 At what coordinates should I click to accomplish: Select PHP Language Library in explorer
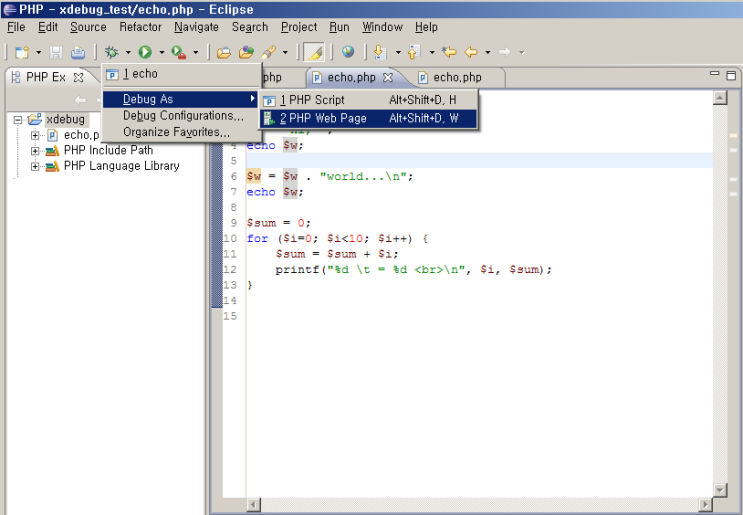pyautogui.click(x=121, y=166)
